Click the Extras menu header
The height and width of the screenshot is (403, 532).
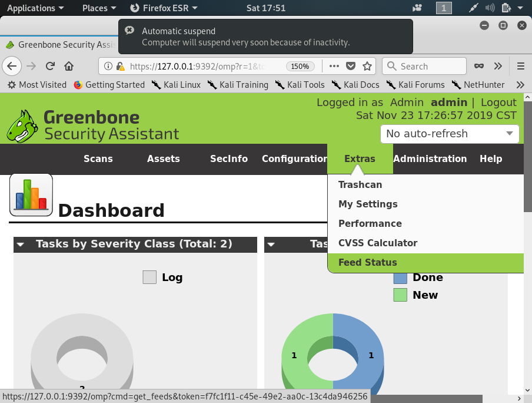360,158
